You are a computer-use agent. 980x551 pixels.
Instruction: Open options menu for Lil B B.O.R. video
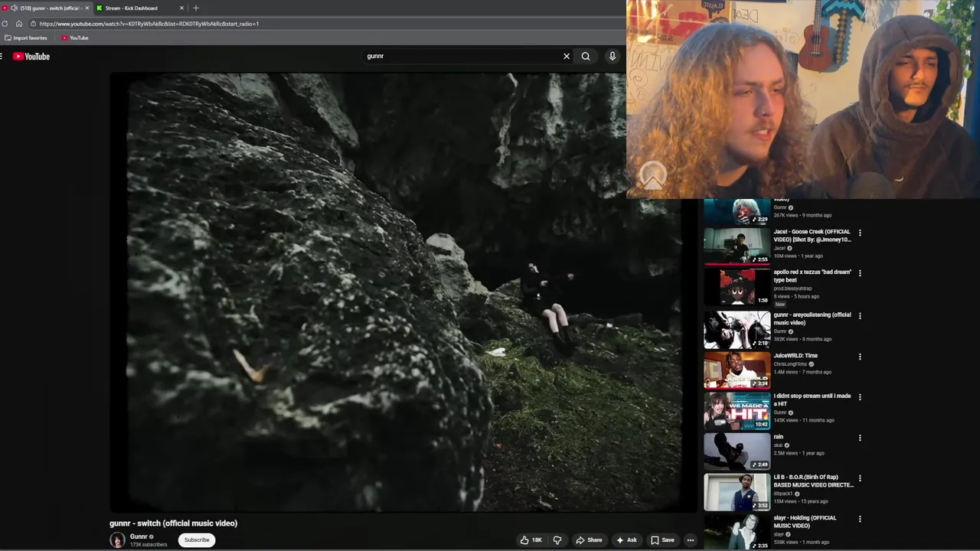point(860,478)
